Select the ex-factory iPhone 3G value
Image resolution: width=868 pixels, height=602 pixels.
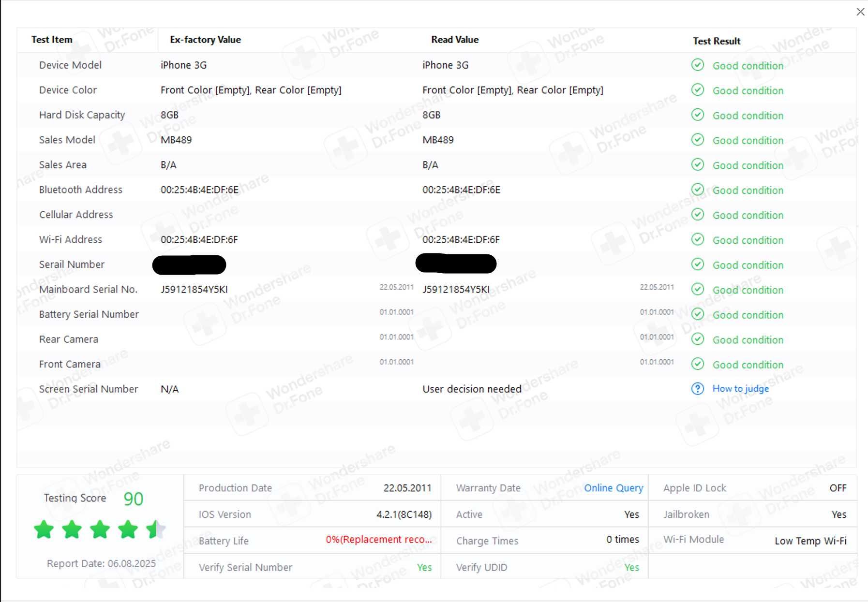[x=183, y=65]
